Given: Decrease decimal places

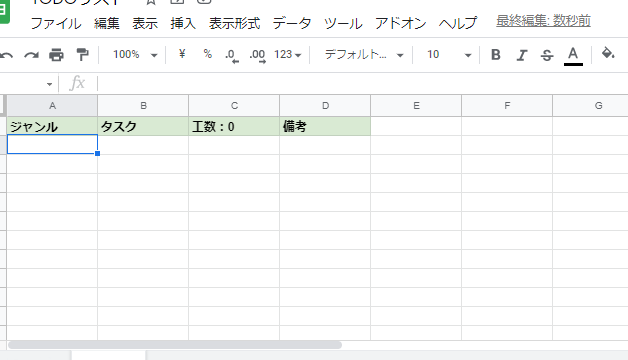Looking at the screenshot, I should coord(232,55).
